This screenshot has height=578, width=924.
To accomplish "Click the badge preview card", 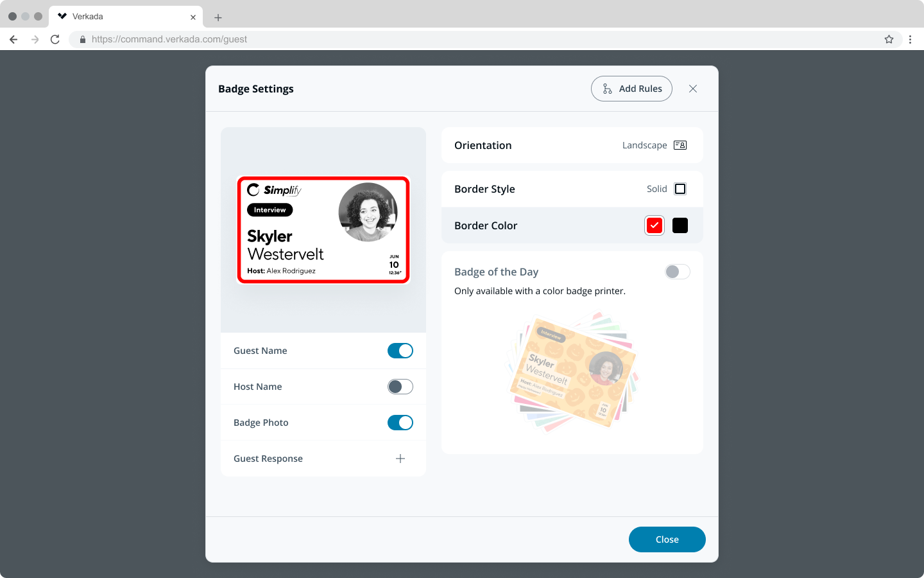I will tap(323, 229).
